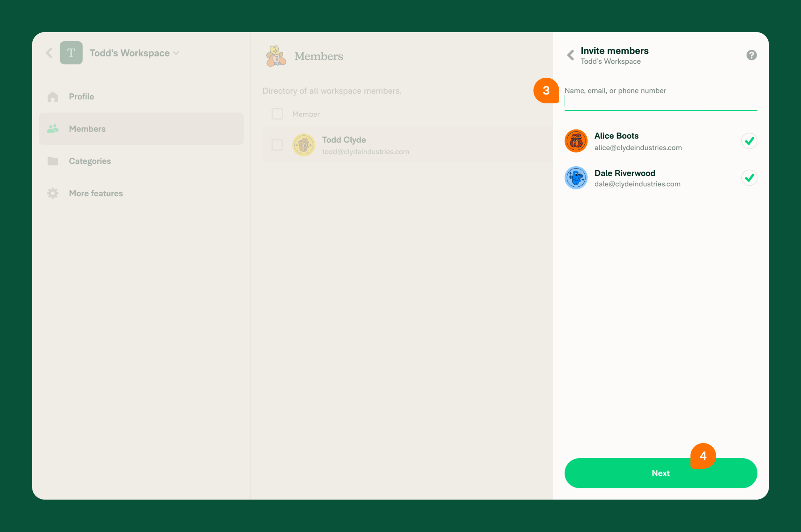Click the More features gear icon
Viewport: 801px width, 532px height.
(53, 193)
